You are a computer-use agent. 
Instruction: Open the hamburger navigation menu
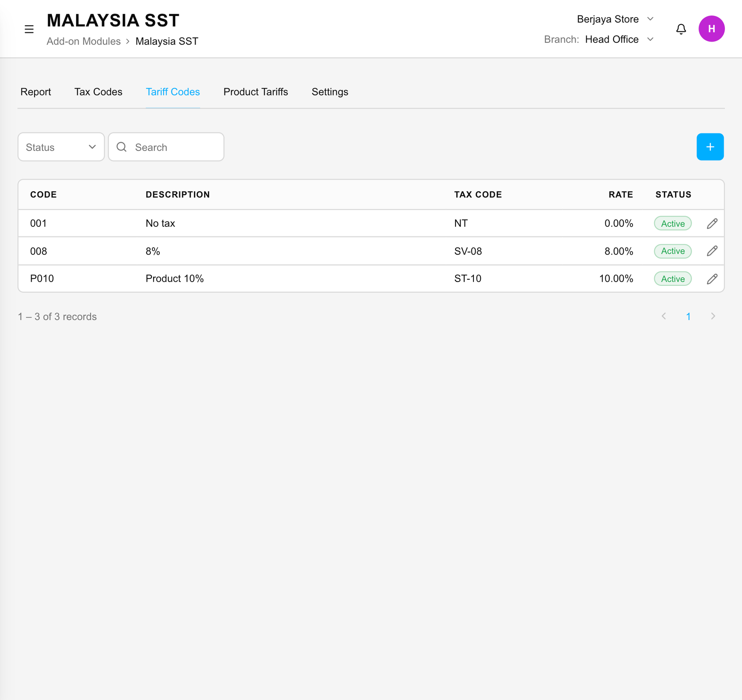pos(29,29)
